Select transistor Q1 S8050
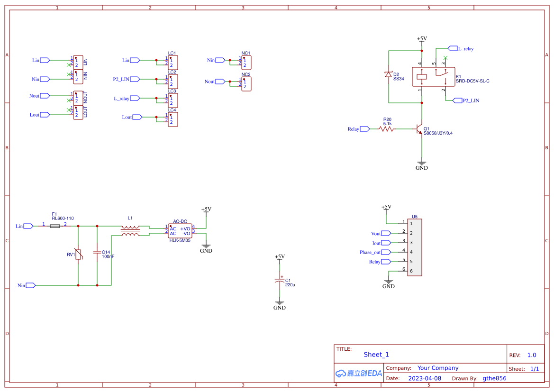This screenshot has width=554, height=392. 419,129
